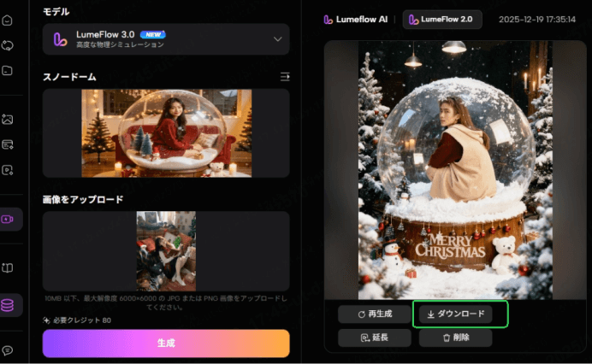Click the NEW badge beside LumeFlow 3.0
The width and height of the screenshot is (592, 364).
tap(153, 35)
